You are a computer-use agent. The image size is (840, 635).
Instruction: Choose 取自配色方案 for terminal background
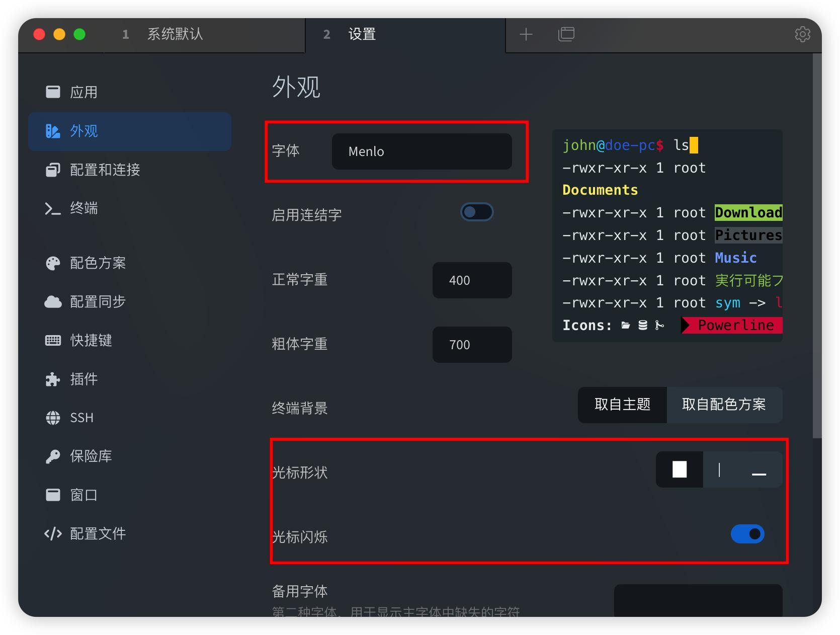click(724, 405)
